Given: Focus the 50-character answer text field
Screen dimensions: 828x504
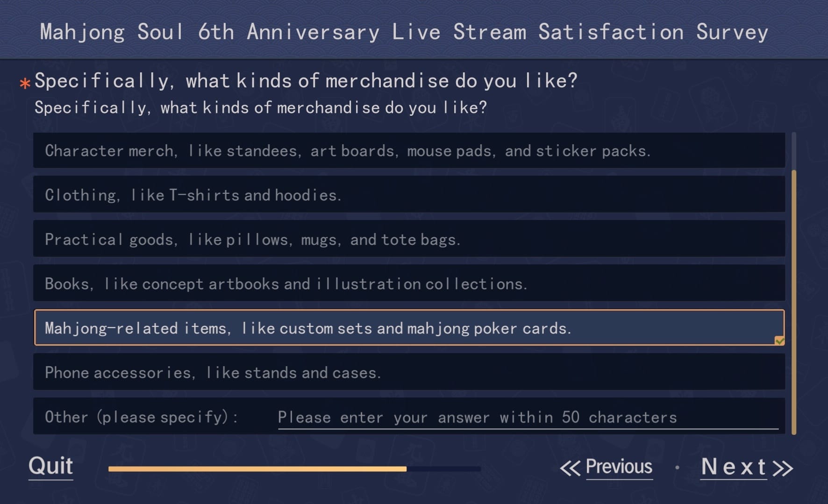Looking at the screenshot, I should pos(528,417).
